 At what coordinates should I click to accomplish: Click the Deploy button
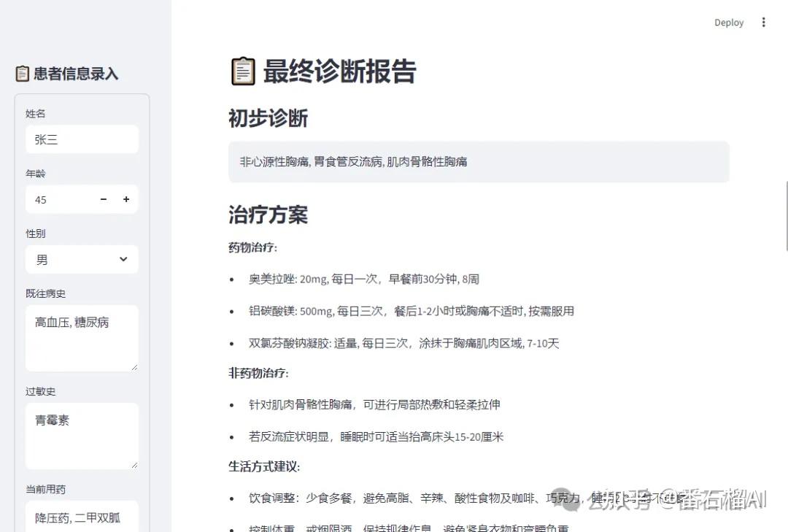pyautogui.click(x=729, y=23)
